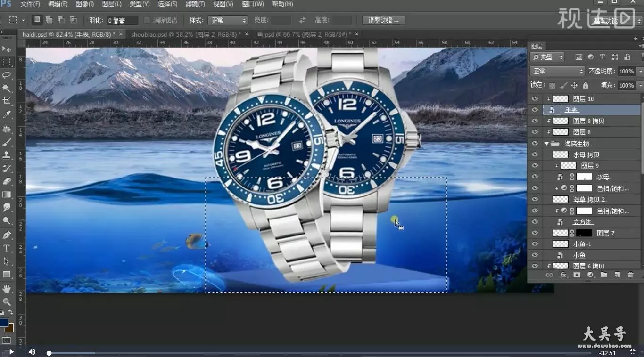Open the 窗口(W) menu
Image resolution: width=644 pixels, height=357 pixels.
[253, 4]
